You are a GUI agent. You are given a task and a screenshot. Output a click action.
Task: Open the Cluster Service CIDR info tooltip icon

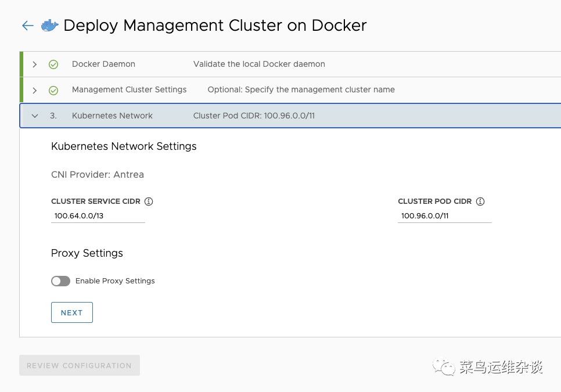(149, 202)
